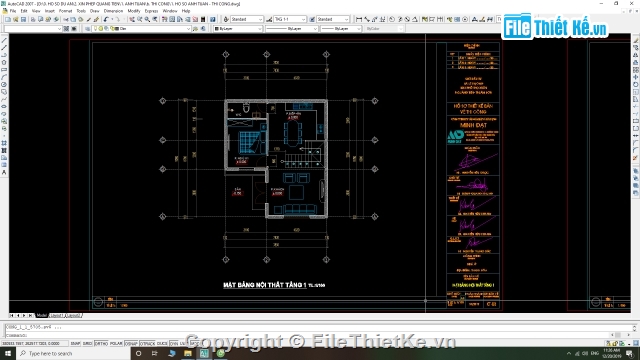Click the first-tab navigation arrow
This screenshot has height=360, width=640.
pos(12,316)
